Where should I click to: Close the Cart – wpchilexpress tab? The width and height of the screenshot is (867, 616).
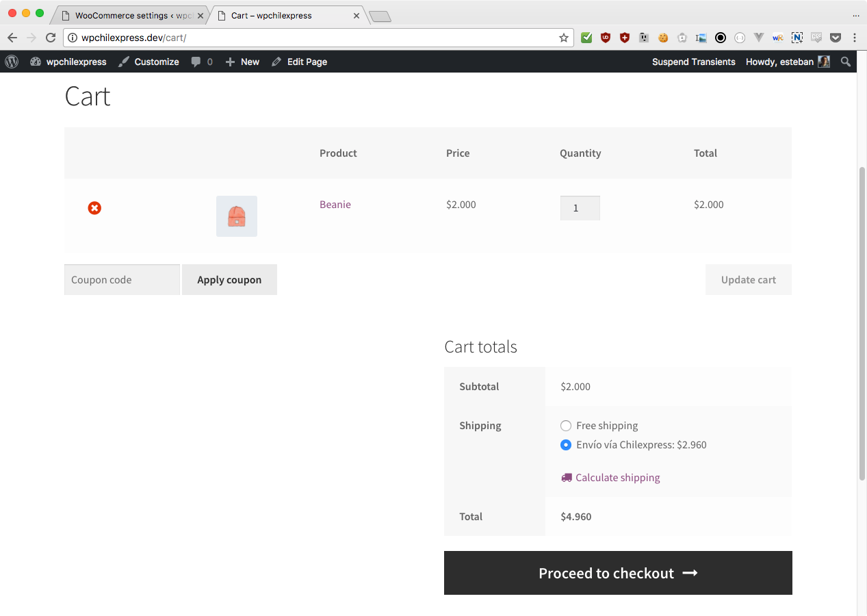pos(357,15)
